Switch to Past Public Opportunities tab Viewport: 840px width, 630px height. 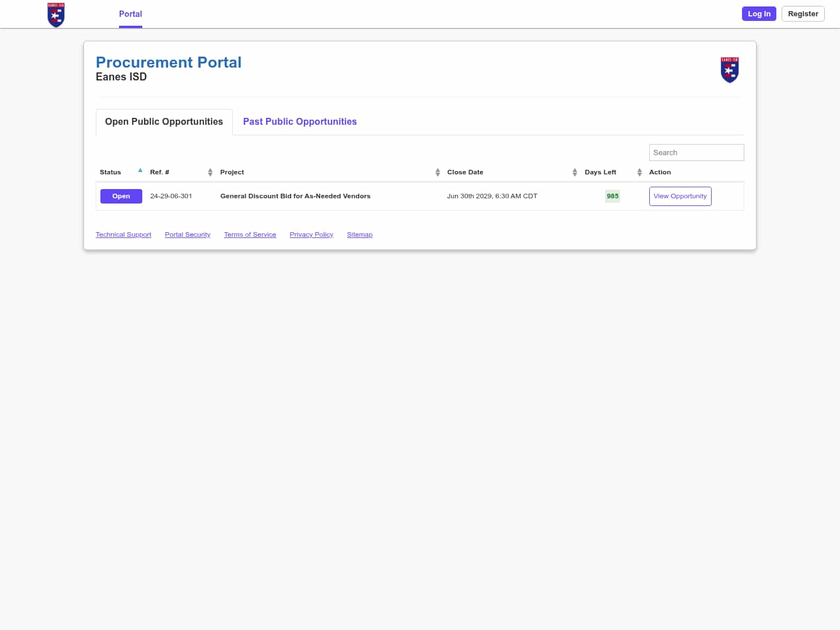pos(300,121)
